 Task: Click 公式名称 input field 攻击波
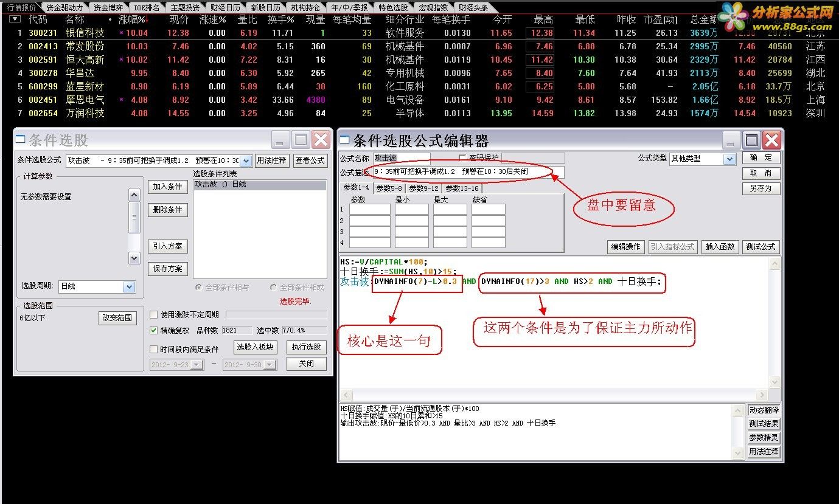point(402,158)
